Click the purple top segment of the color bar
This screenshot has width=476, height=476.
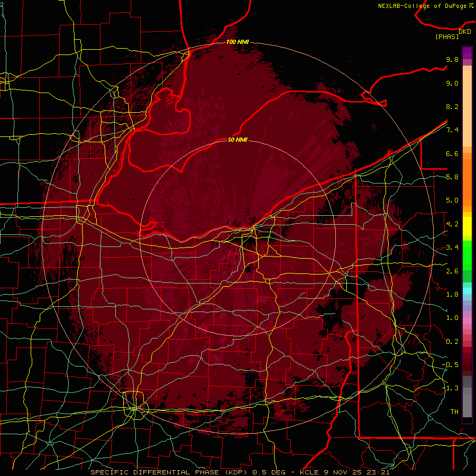pyautogui.click(x=467, y=53)
